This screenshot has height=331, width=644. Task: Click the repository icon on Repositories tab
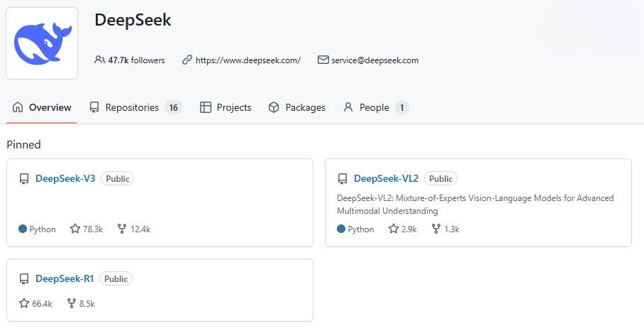click(x=94, y=108)
